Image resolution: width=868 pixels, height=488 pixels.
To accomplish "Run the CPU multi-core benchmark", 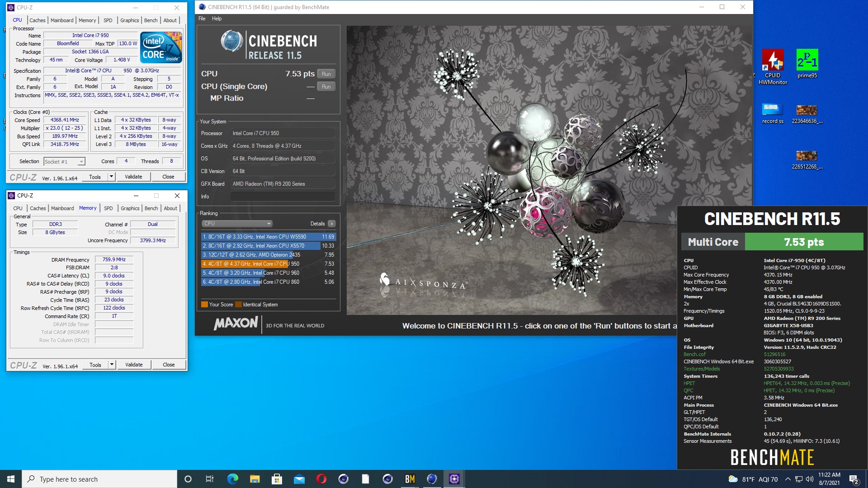I will [326, 74].
